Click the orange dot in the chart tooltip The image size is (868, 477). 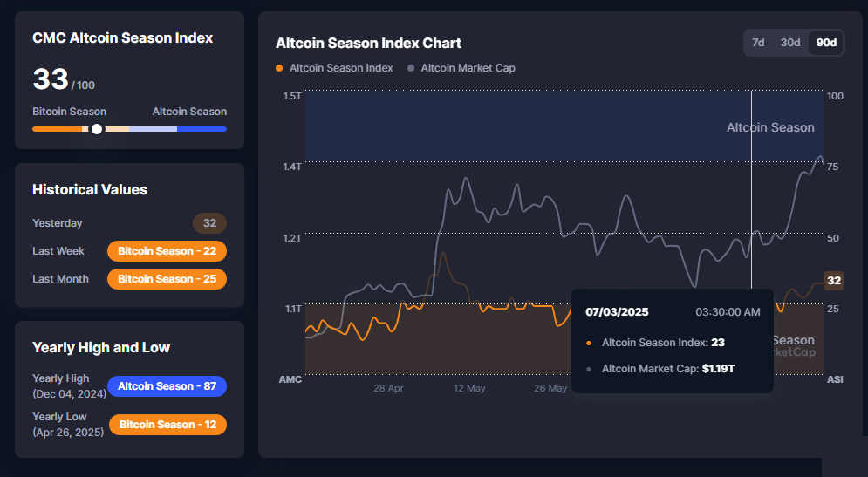point(589,343)
